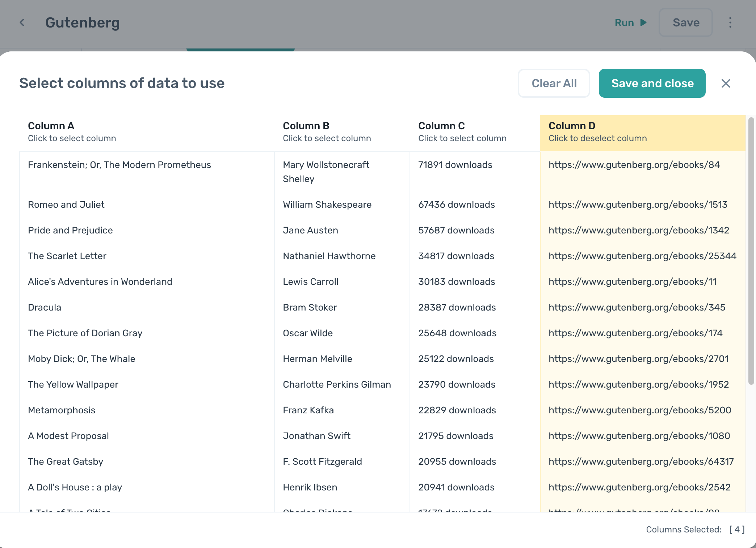Click Save and close button
This screenshot has width=756, height=548.
[x=652, y=83]
